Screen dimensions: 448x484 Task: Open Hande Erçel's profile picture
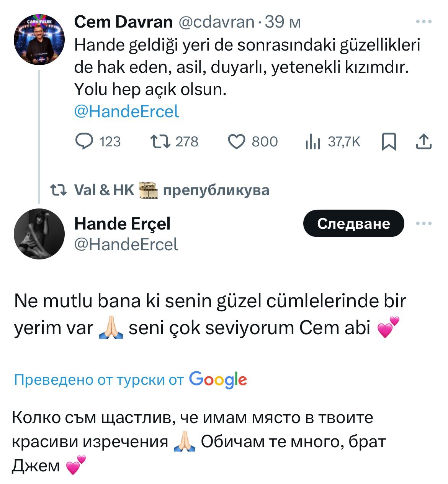pyautogui.click(x=39, y=234)
